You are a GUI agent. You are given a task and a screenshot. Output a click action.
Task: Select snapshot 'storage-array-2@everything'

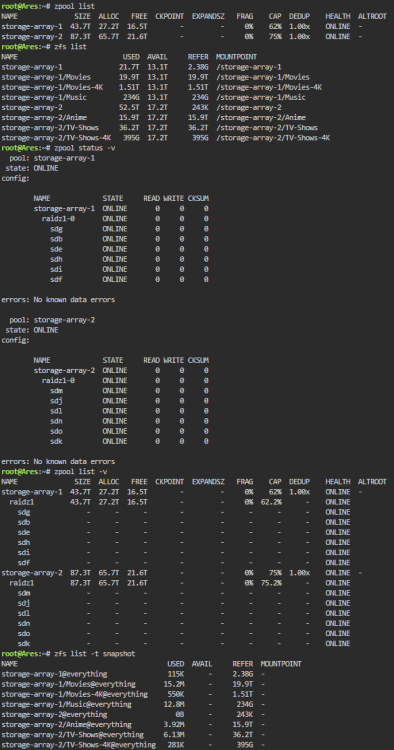(x=54, y=715)
